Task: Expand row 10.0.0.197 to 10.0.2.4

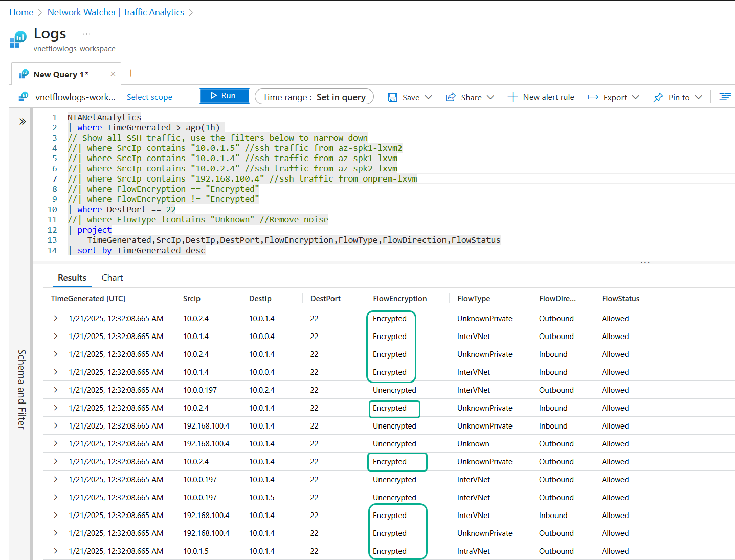Action: pyautogui.click(x=55, y=390)
